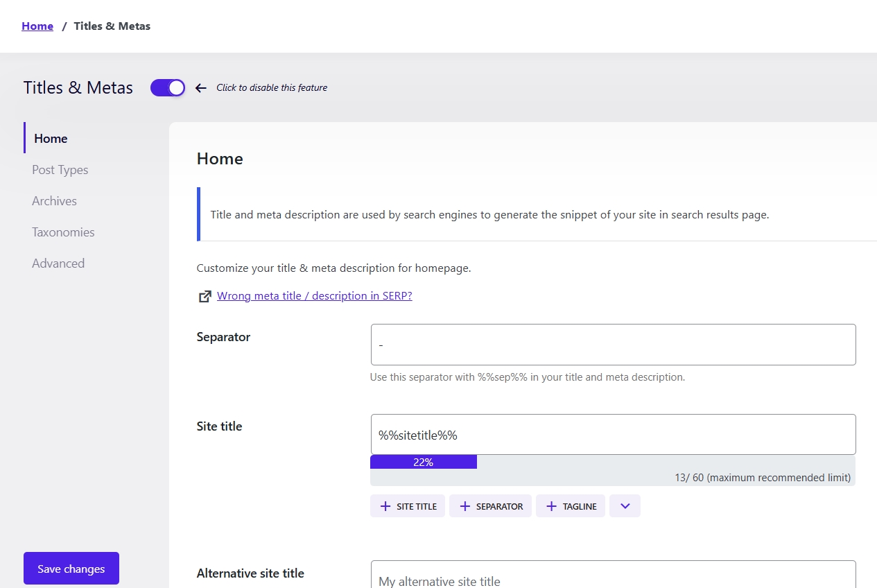
Task: Click the external link icon beside SERP help
Action: 205,296
